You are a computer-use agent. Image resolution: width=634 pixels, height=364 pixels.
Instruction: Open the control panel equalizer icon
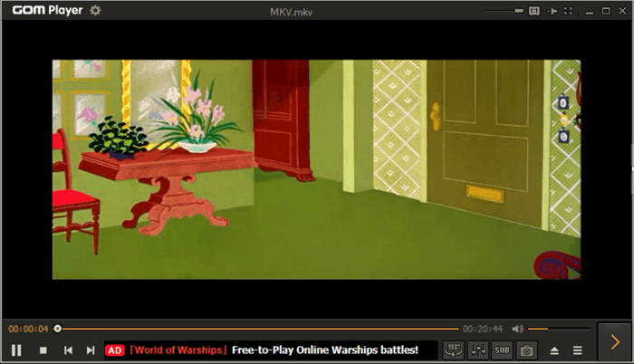[479, 350]
